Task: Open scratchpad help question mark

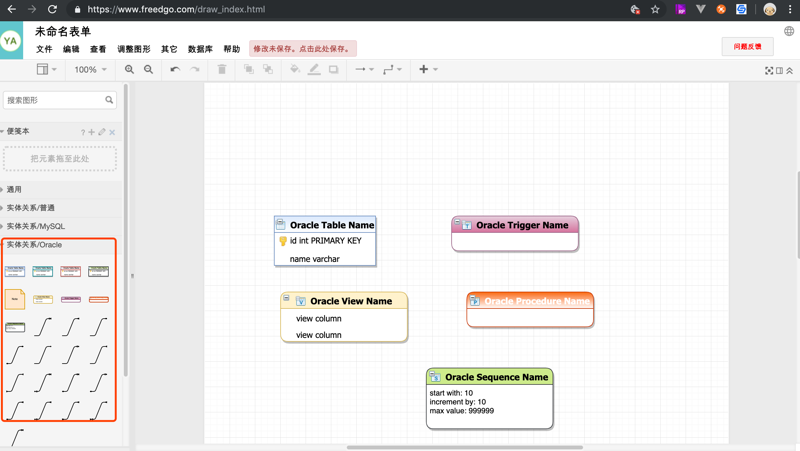Action: pos(83,132)
